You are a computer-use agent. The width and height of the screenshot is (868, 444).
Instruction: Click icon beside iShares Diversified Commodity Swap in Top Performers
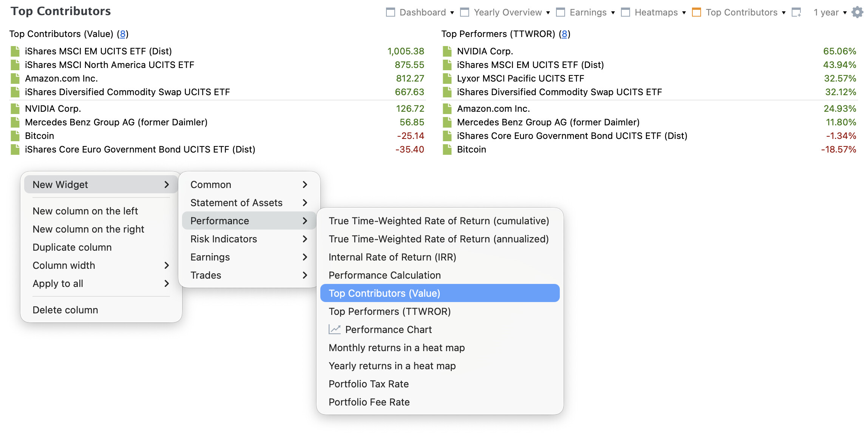click(x=447, y=92)
